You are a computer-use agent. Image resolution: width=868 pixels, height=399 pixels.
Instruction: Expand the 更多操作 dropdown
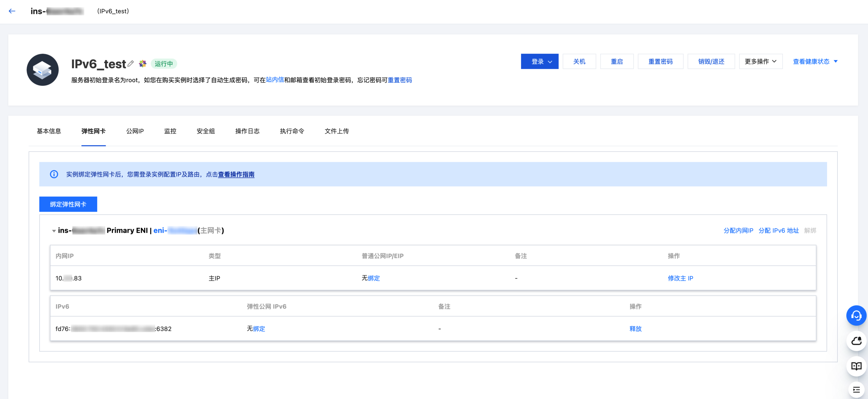(x=761, y=62)
